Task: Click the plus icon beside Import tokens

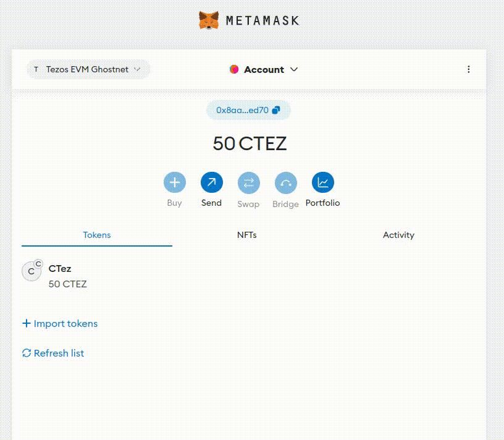Action: coord(26,323)
